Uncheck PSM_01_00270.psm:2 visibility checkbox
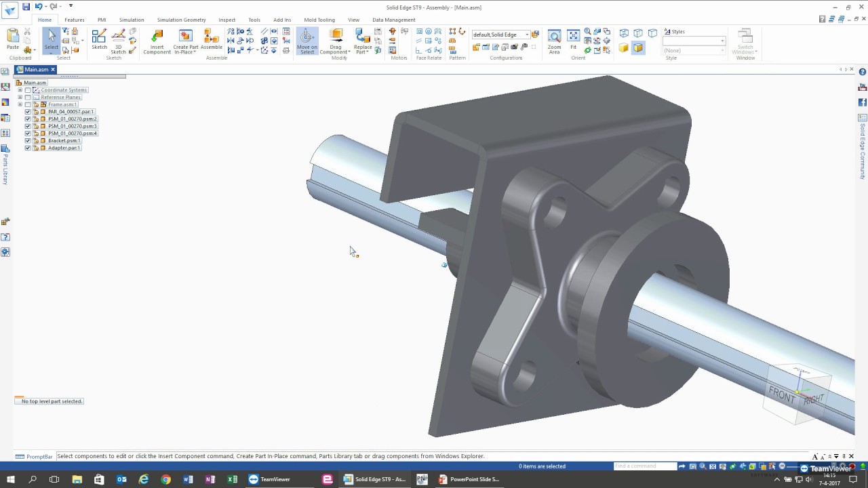Image resolution: width=868 pixels, height=488 pixels. coord(28,119)
